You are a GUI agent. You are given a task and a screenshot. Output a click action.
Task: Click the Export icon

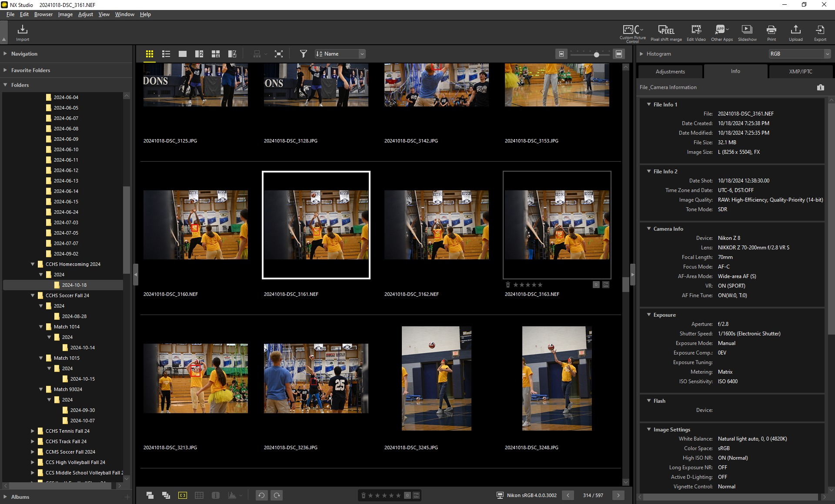point(820,30)
